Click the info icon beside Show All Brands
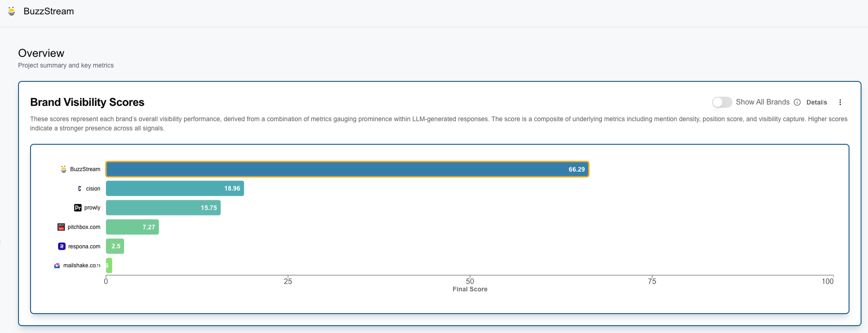Screen dimensions: 868x333 (x=797, y=102)
